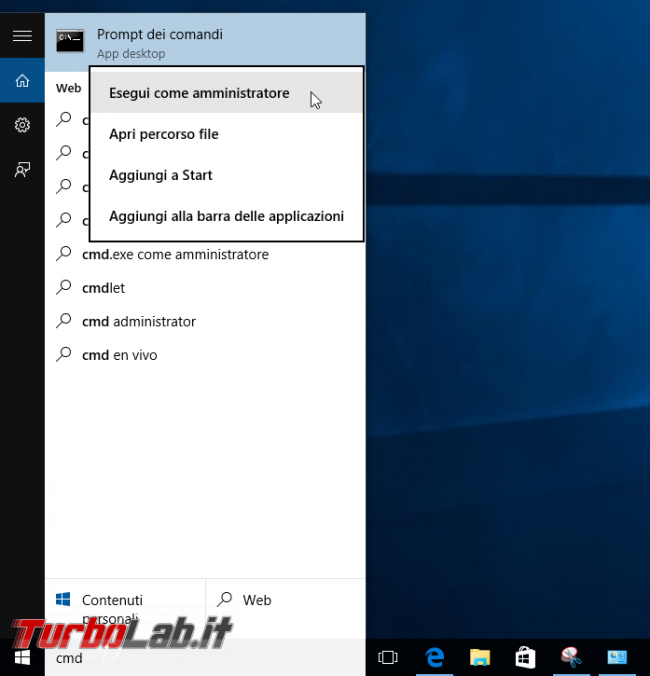Click the Feedback person icon

click(22, 169)
